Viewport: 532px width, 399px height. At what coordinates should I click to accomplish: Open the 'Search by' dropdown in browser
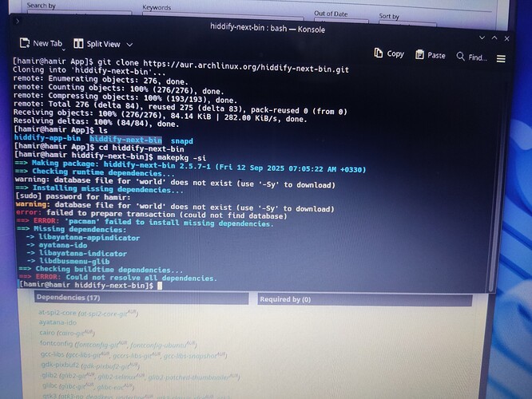click(x=79, y=13)
